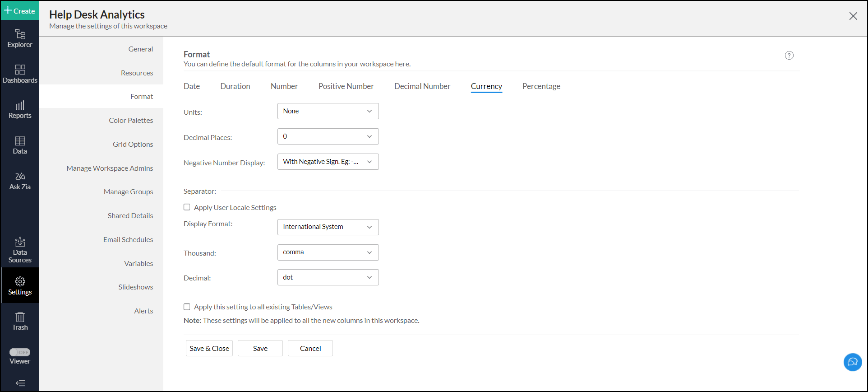Screen dimensions: 868x392
Task: Go to Dashboards in sidebar
Action: [20, 74]
